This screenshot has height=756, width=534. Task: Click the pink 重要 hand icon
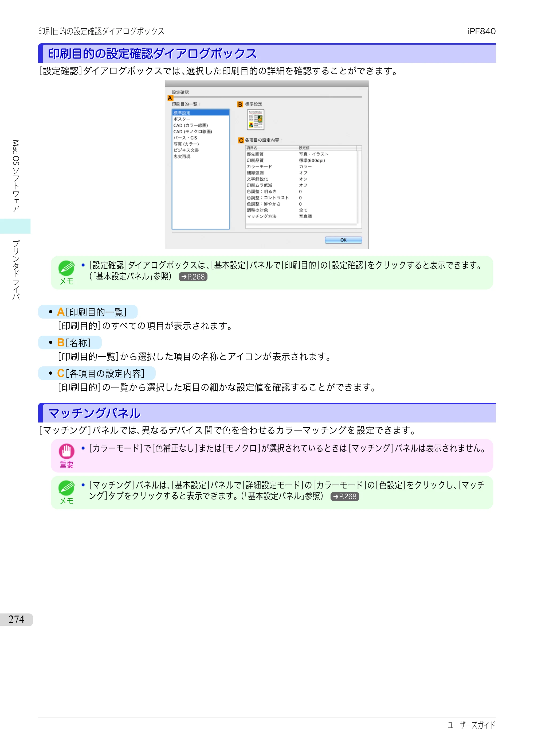point(66,451)
